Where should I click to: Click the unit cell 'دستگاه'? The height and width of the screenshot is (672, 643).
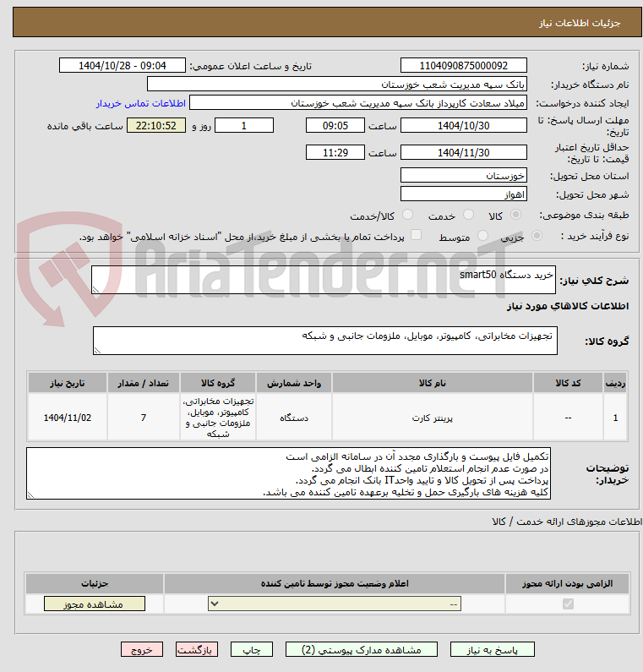[294, 418]
